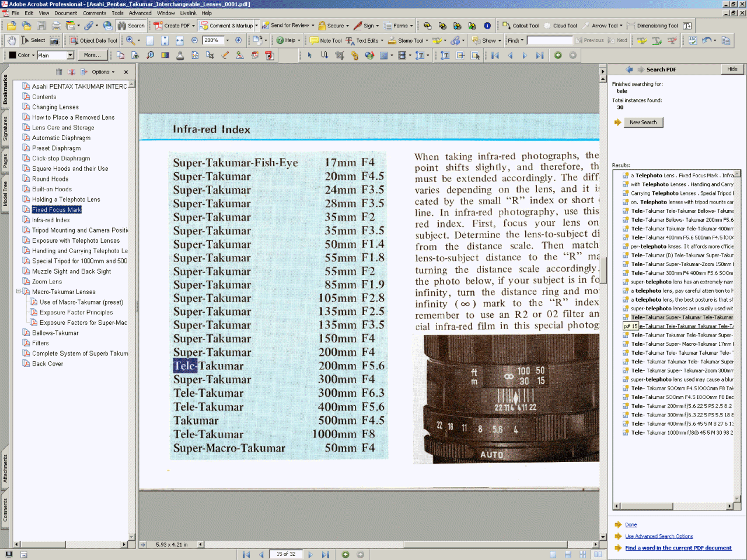Viewport: 747px width, 560px height.
Task: Open the Advanced menu
Action: [140, 13]
